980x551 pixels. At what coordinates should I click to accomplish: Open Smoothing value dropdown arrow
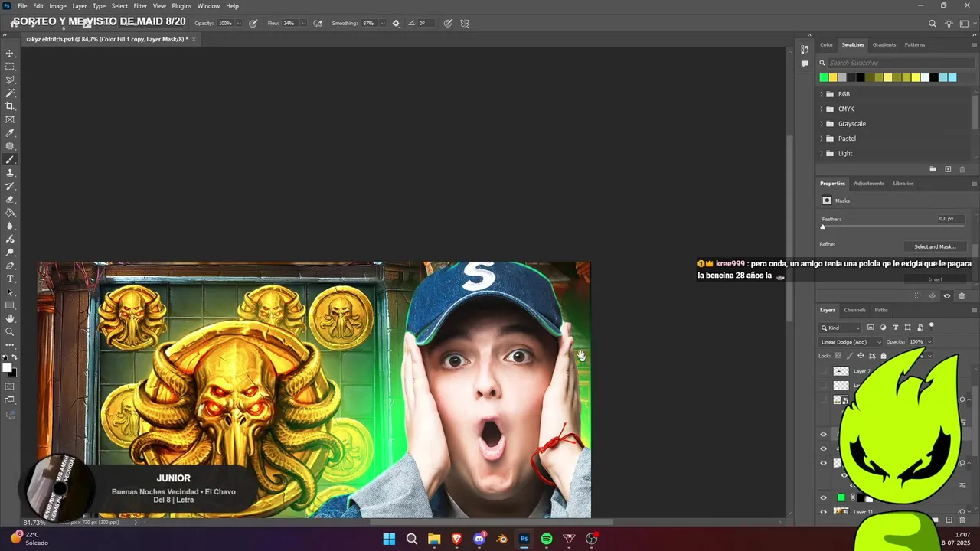(x=383, y=24)
